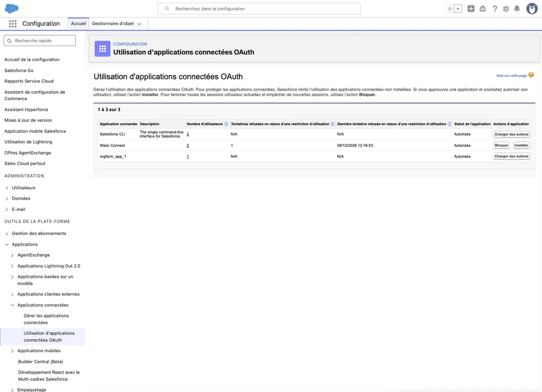Viewport: 542px width, 392px height.
Task: Open the user profile avatar
Action: pyautogui.click(x=532, y=9)
